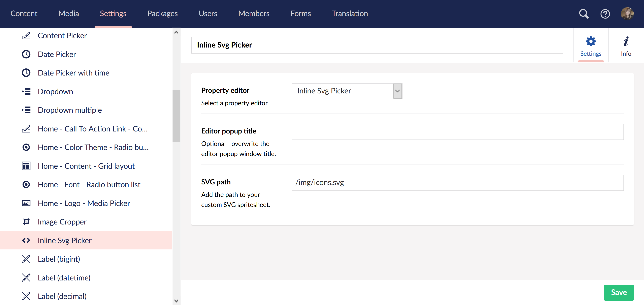Go to the Content section
Screen dimensions: 644x305
tap(24, 13)
